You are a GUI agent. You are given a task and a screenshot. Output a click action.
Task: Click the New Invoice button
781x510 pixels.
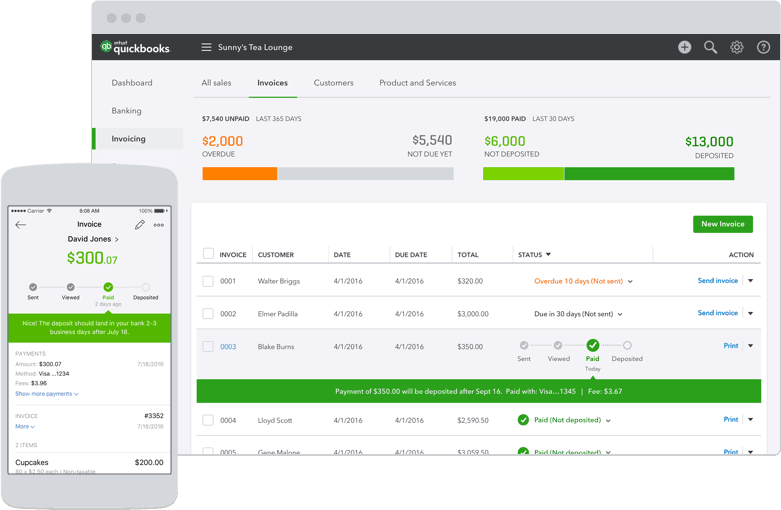723,224
